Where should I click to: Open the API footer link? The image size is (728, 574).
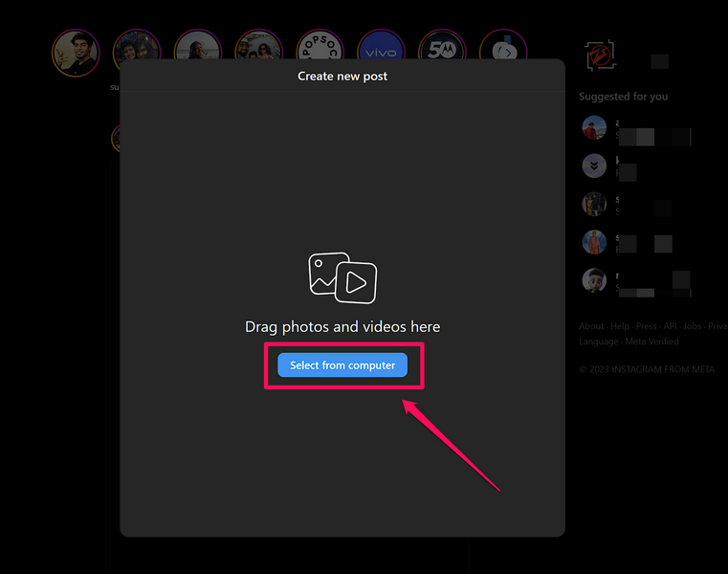pyautogui.click(x=670, y=326)
